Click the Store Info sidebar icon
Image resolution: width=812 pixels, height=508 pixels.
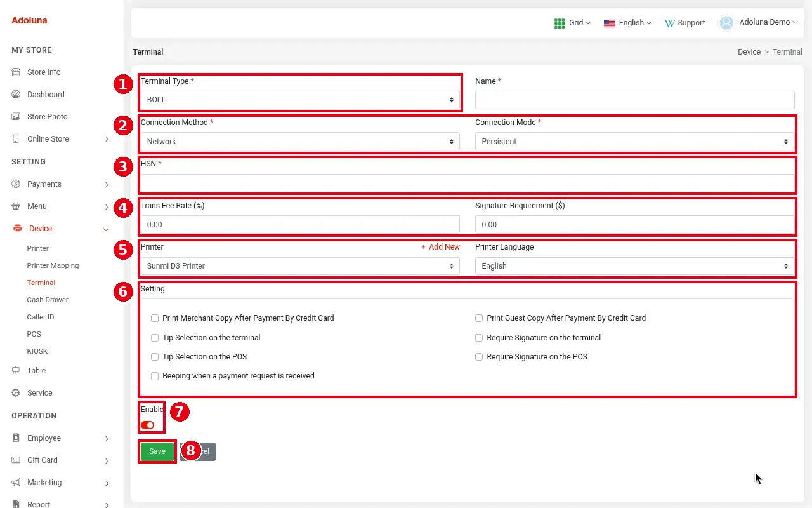[x=16, y=72]
